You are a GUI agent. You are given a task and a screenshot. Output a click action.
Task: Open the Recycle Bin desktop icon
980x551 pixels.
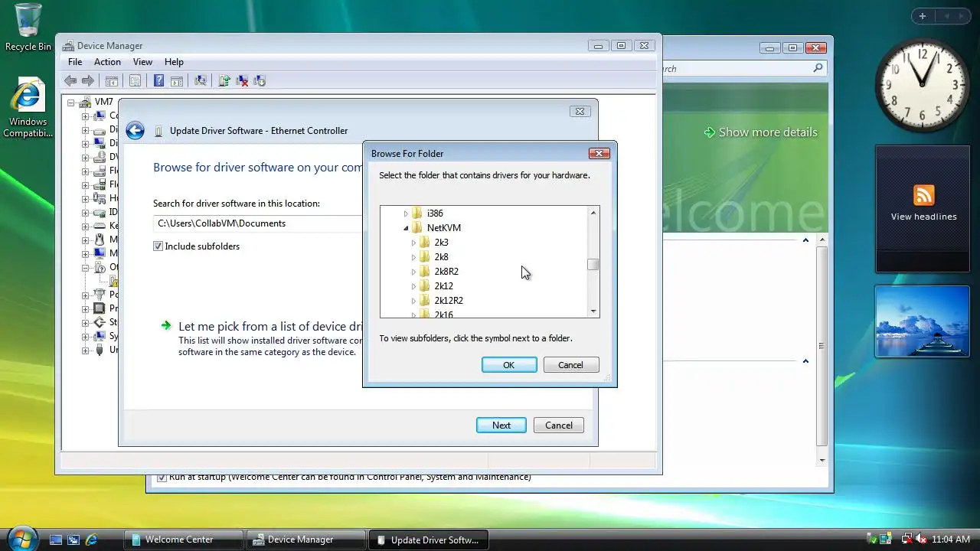pos(28,28)
